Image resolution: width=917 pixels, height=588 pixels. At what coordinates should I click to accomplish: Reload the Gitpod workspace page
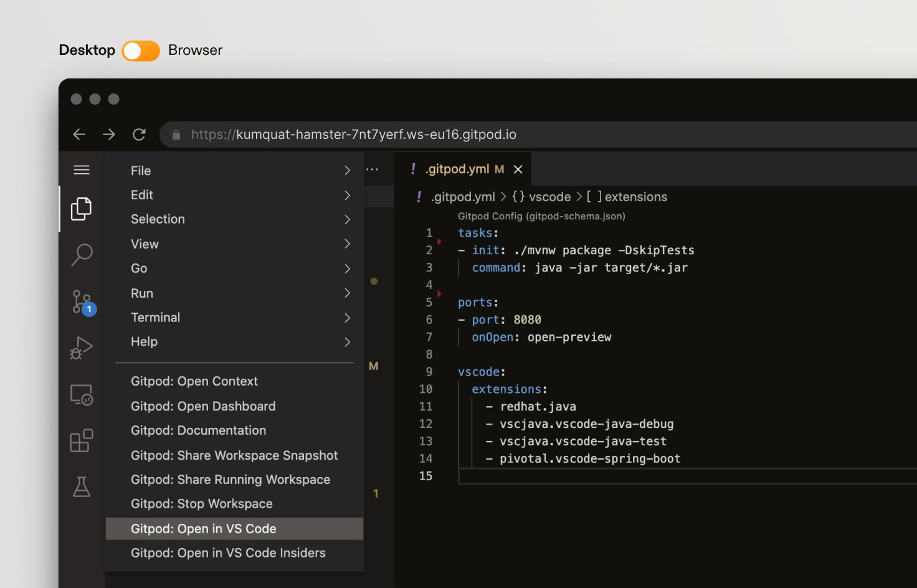coord(139,134)
